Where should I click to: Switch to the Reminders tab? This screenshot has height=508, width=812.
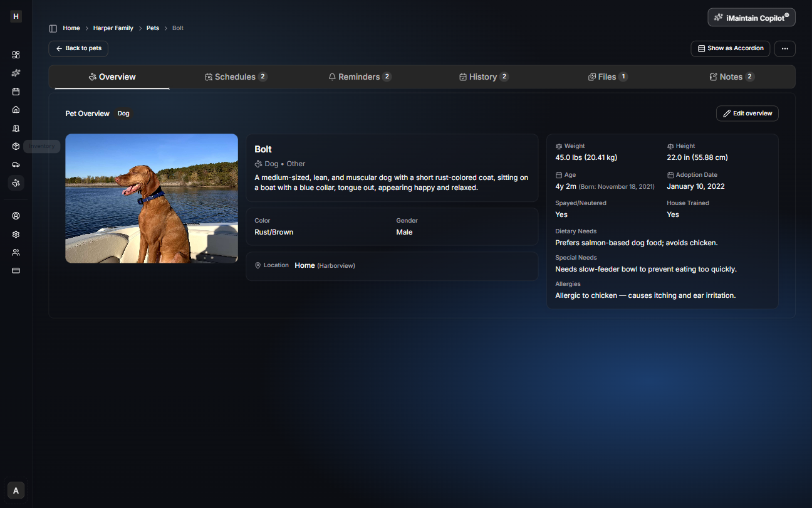point(360,77)
